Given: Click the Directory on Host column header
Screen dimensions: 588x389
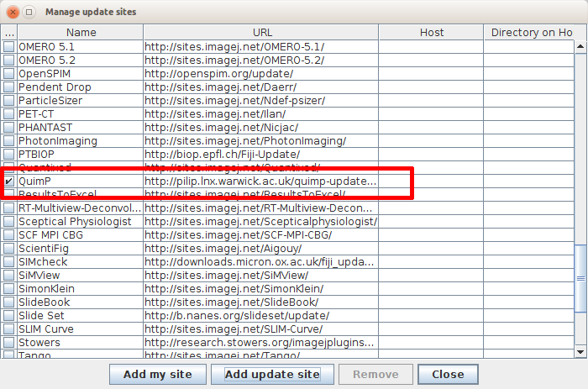Looking at the screenshot, I should pos(531,33).
